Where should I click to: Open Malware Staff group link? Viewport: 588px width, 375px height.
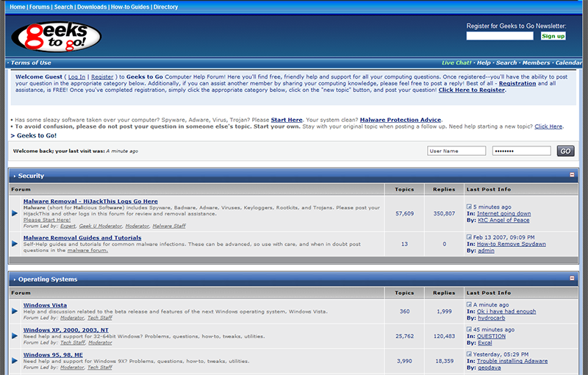pos(169,226)
